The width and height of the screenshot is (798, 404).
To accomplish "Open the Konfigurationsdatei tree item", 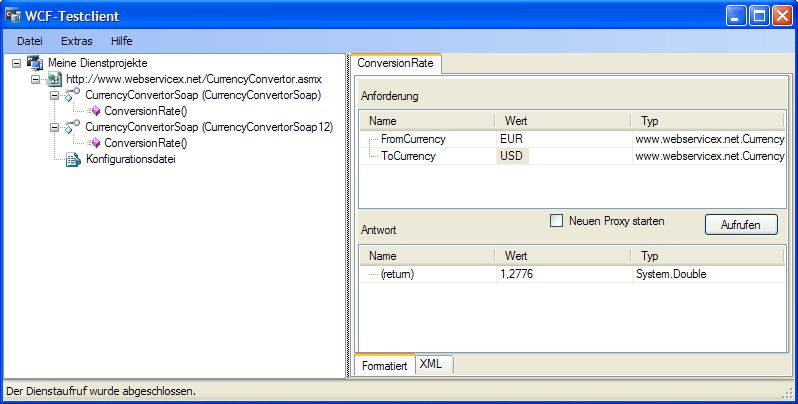I will coord(131,159).
